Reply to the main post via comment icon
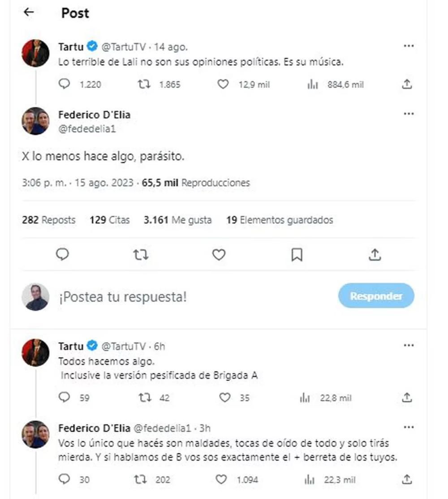Viewport: 448px width, 499px height. (x=62, y=255)
